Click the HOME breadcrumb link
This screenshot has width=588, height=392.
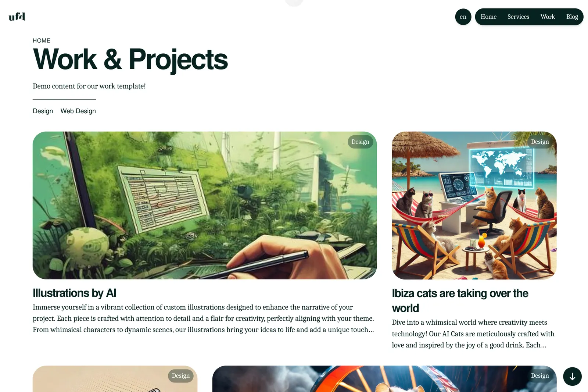tap(42, 40)
